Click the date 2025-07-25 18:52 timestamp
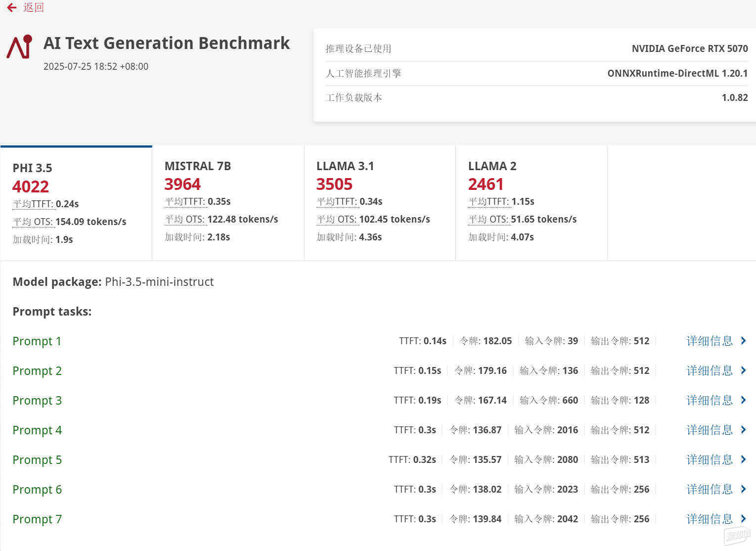 96,66
